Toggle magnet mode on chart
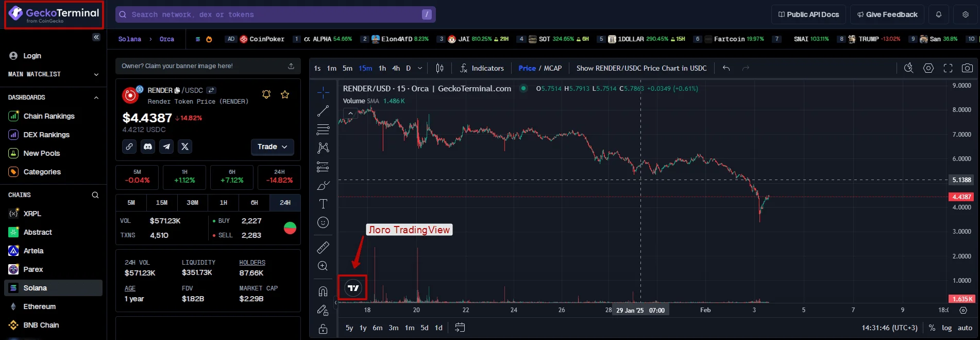 point(323,292)
